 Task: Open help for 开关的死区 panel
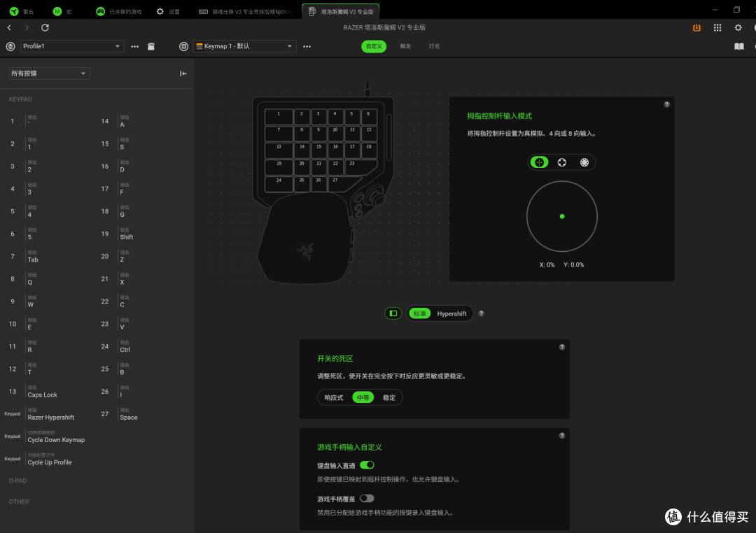coord(561,347)
